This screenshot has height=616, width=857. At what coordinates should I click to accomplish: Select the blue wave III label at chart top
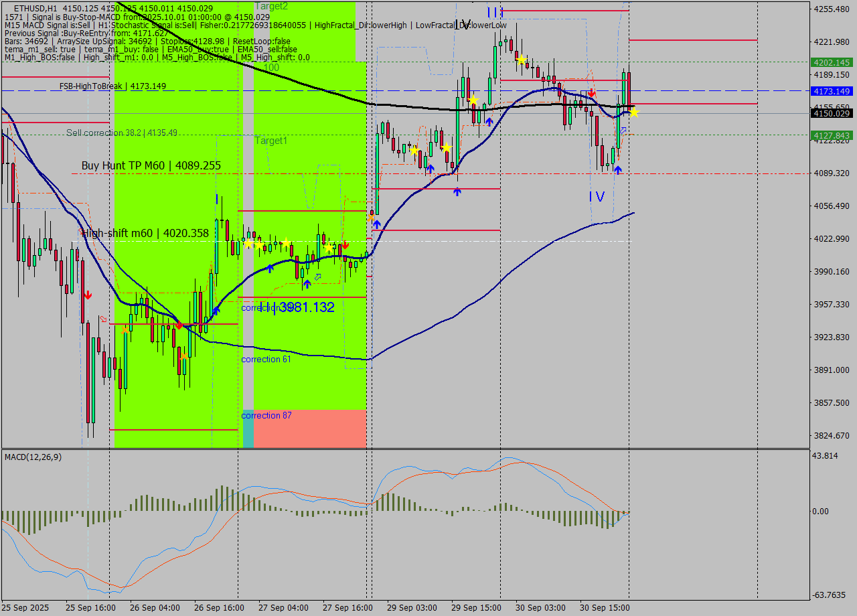point(494,12)
